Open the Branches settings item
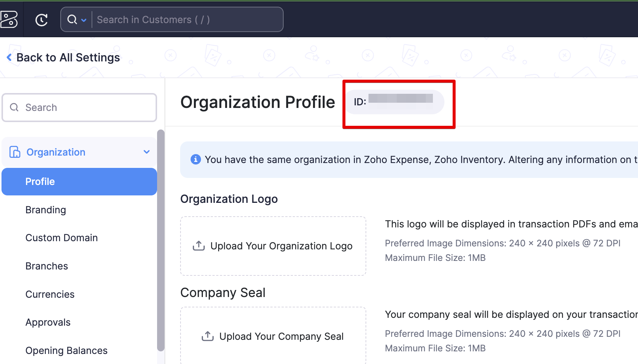This screenshot has width=638, height=364. pyautogui.click(x=47, y=266)
